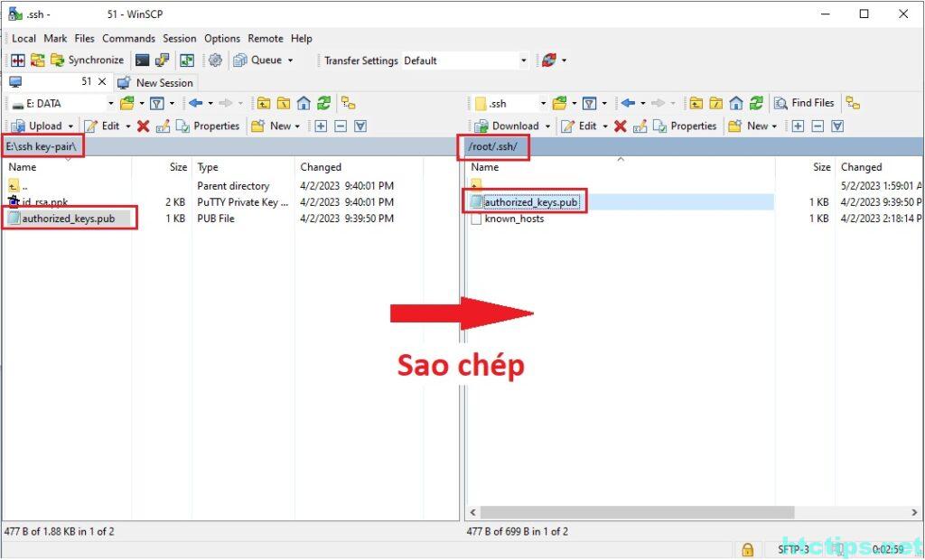Viewport: 925px width, 560px height.
Task: Go back in the remote panel history
Action: pyautogui.click(x=629, y=104)
